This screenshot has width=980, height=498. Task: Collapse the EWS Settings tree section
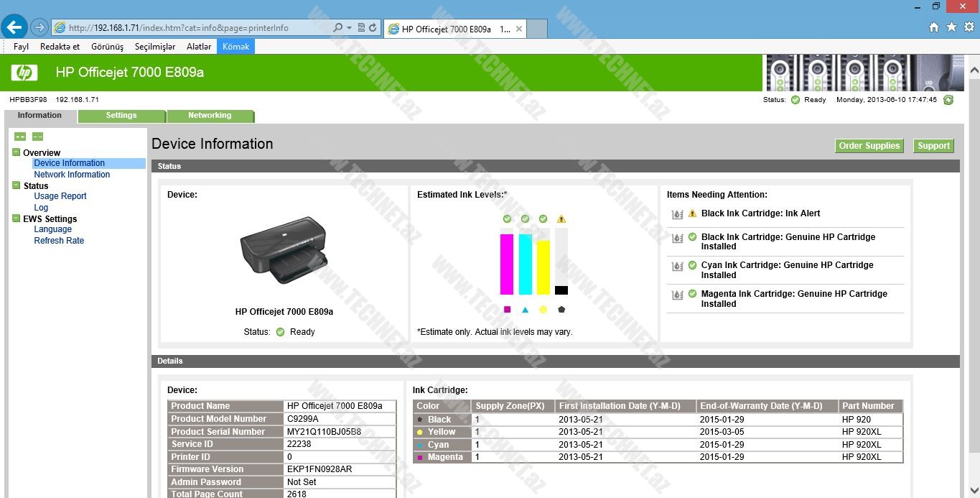click(x=17, y=218)
